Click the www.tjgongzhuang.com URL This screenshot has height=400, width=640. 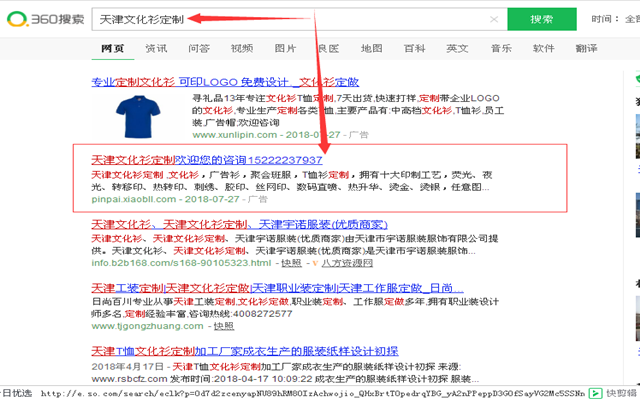pyautogui.click(x=147, y=326)
